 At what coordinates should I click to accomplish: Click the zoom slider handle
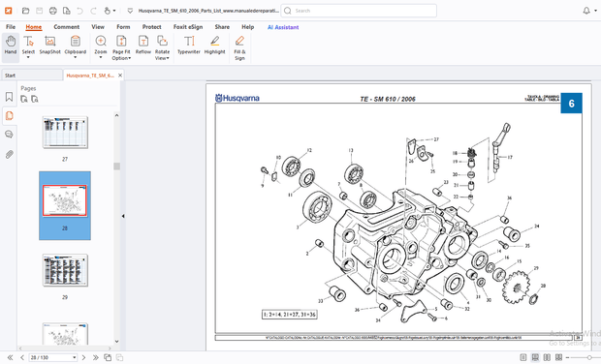(x=589, y=357)
